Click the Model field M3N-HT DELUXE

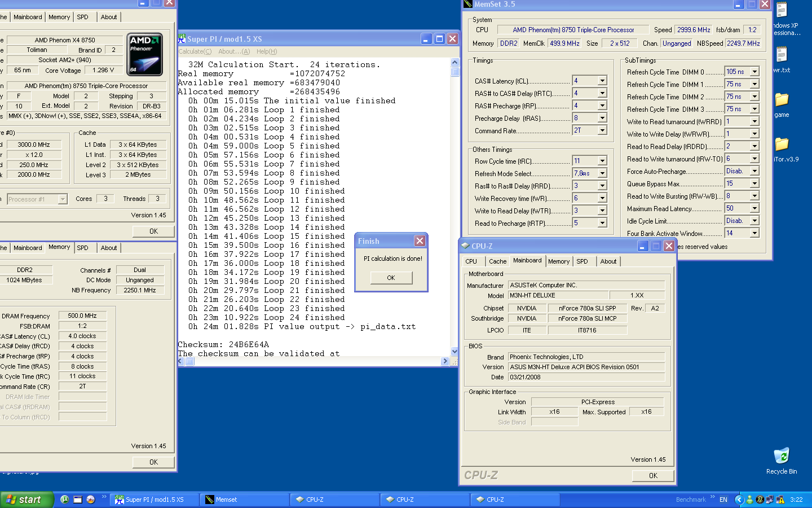point(558,295)
